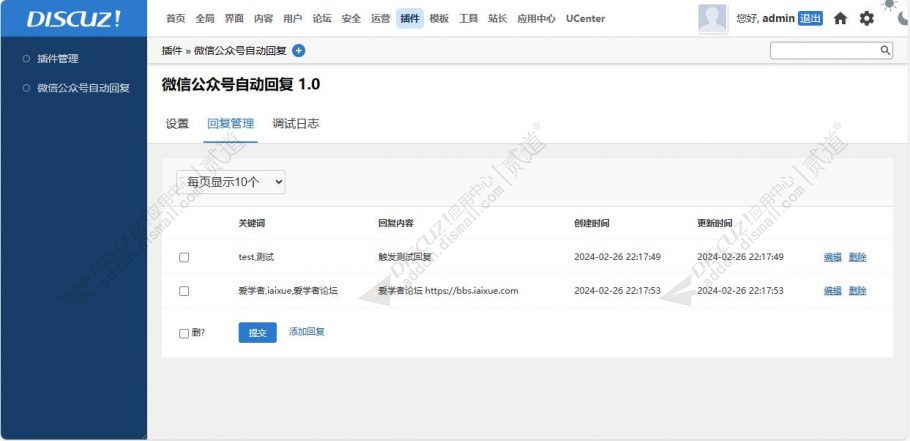
Task: Click the 创建时间 column header
Action: click(x=592, y=223)
